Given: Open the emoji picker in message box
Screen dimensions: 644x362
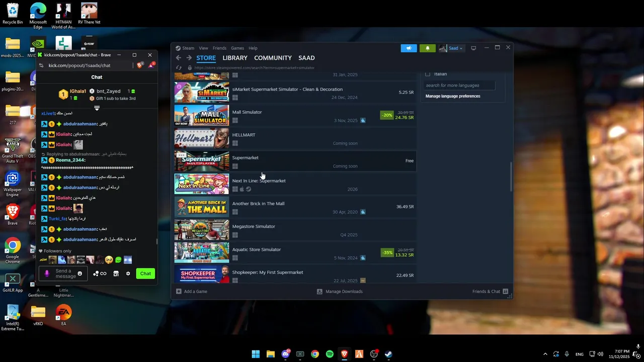Looking at the screenshot, I should pos(79,274).
